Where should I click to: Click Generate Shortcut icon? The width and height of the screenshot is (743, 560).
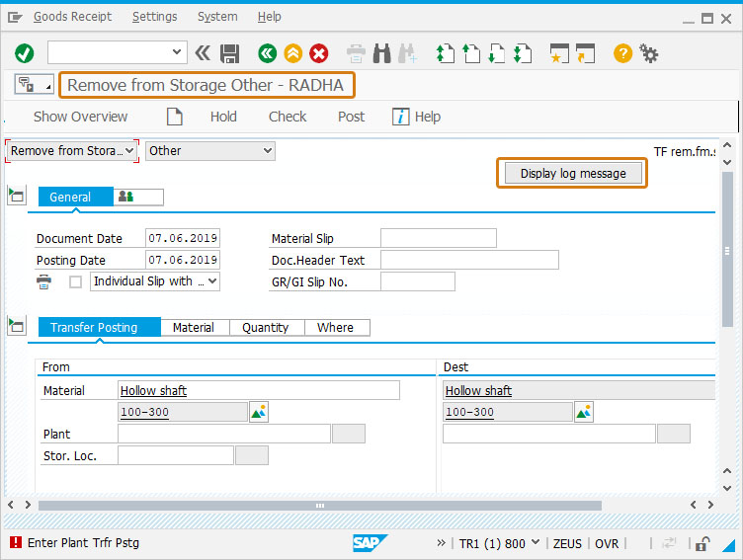[585, 53]
